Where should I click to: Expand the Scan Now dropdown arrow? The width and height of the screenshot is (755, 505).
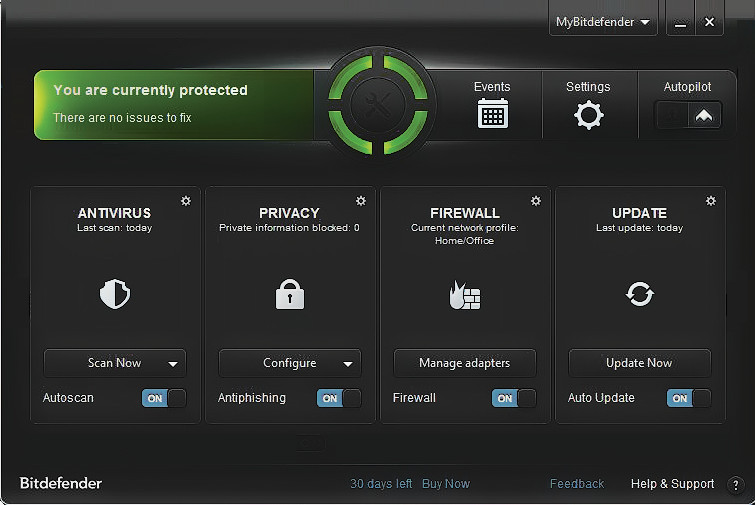(x=173, y=364)
